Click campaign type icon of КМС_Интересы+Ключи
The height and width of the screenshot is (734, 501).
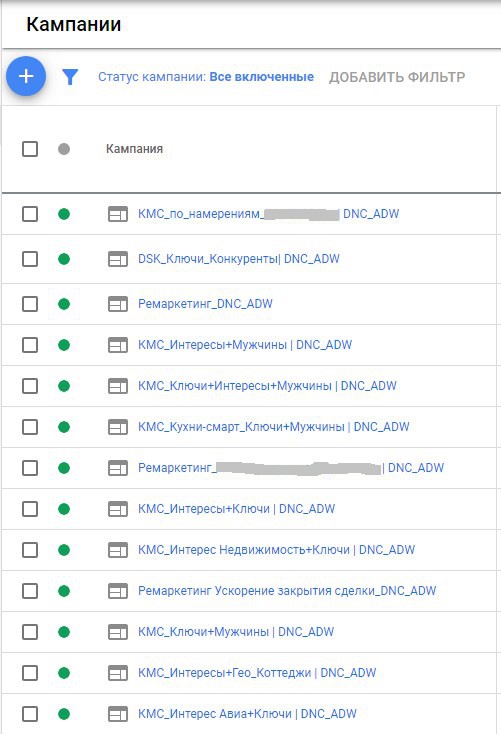pos(118,509)
